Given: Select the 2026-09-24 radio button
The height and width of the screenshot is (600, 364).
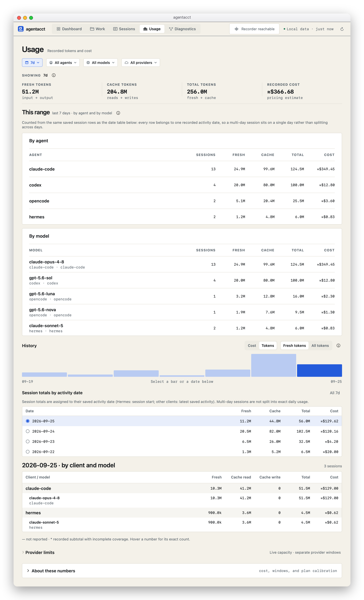Looking at the screenshot, I should click(x=28, y=431).
